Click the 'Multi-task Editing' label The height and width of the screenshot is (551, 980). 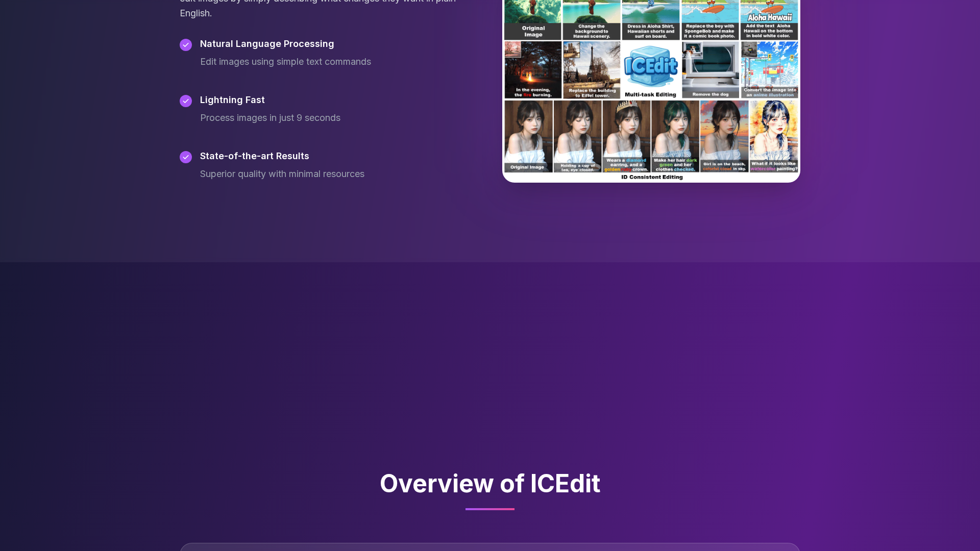tap(650, 94)
